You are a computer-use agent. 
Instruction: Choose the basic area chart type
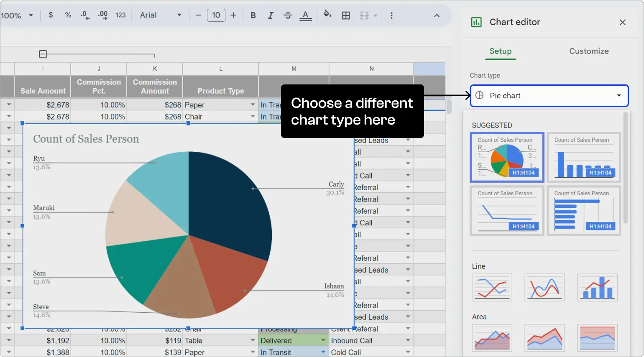[x=492, y=338]
